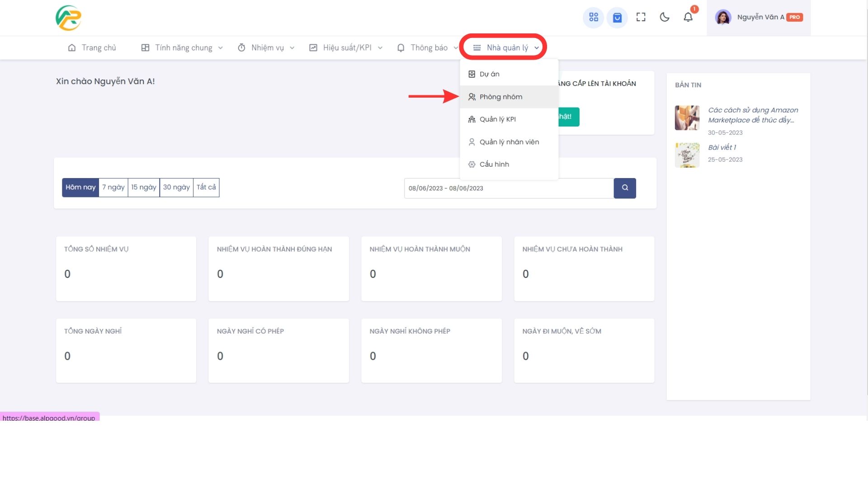Click the Cấu hình gear icon
This screenshot has width=868, height=488.
(x=472, y=164)
